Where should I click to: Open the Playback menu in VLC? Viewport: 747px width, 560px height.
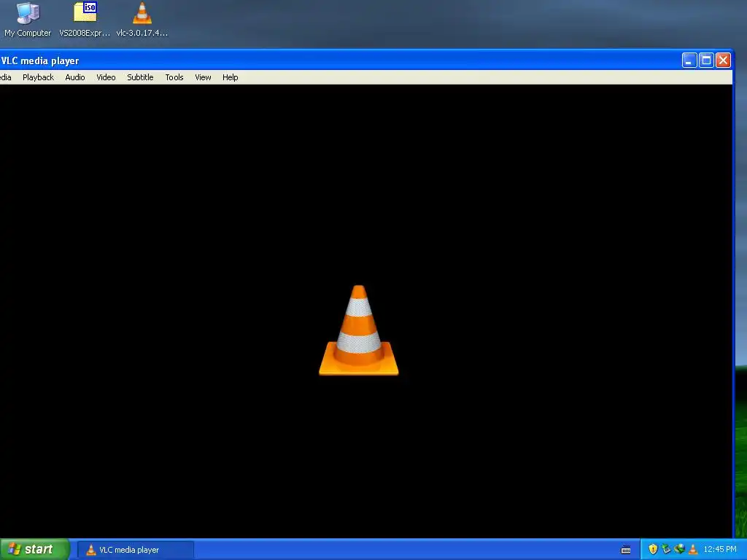[x=38, y=77]
